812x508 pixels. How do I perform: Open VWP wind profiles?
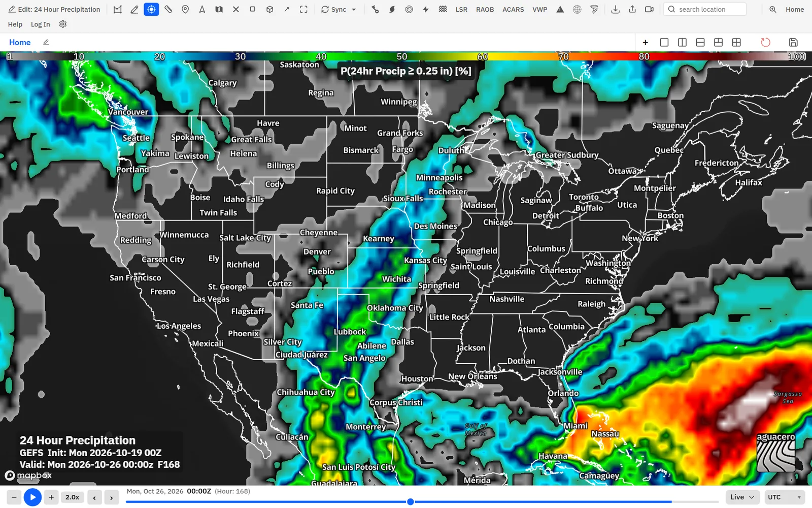pos(540,9)
